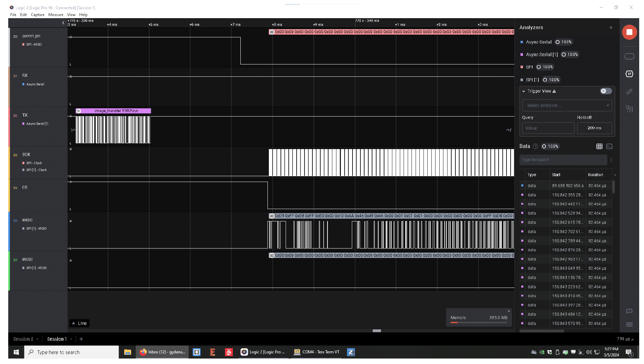Stop the running capture with red button
Image resolution: width=644 pixels, height=364 pixels.
[x=629, y=32]
